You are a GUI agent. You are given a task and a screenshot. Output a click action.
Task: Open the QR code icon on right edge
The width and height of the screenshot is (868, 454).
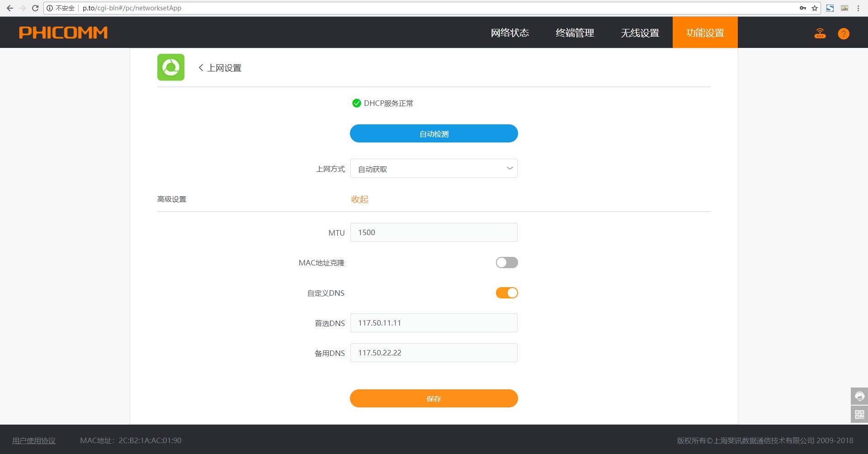point(859,414)
